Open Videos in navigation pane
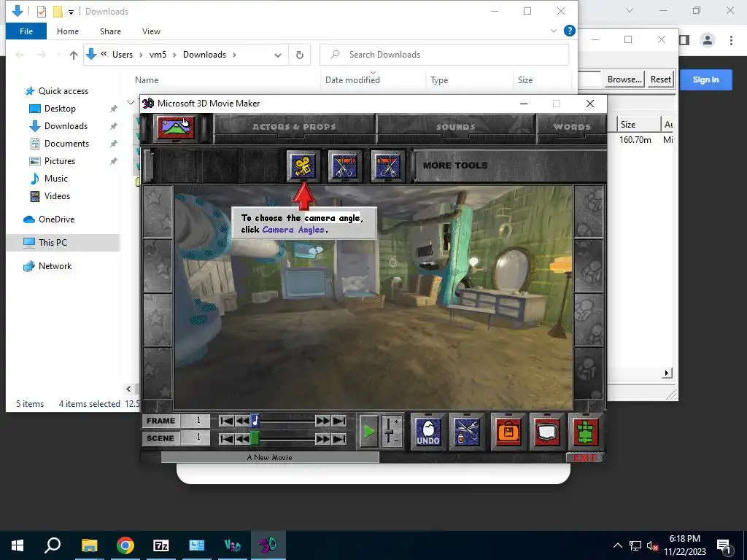 (57, 195)
